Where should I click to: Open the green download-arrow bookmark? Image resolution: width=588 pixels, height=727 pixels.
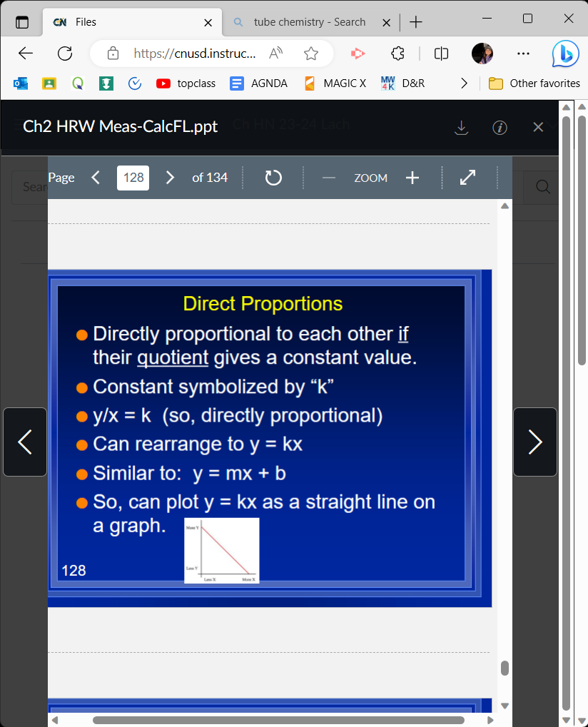[x=106, y=83]
